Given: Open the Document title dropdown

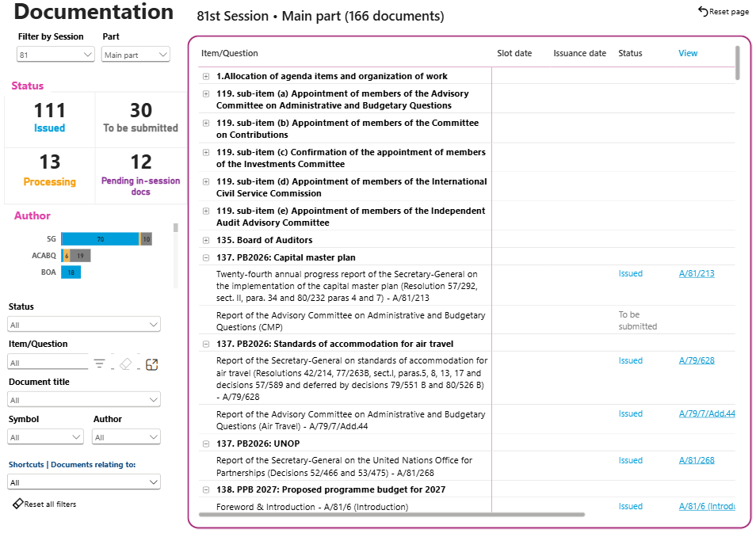Looking at the screenshot, I should [84, 399].
